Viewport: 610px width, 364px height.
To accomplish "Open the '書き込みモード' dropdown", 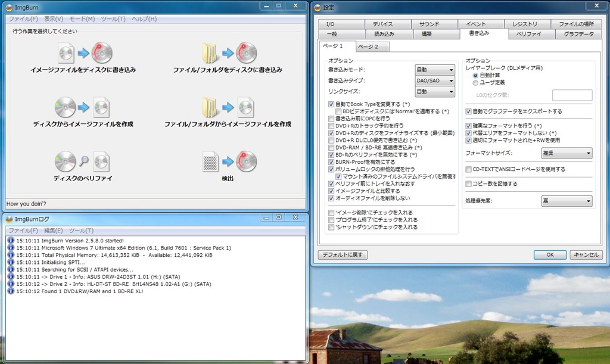I will (435, 70).
